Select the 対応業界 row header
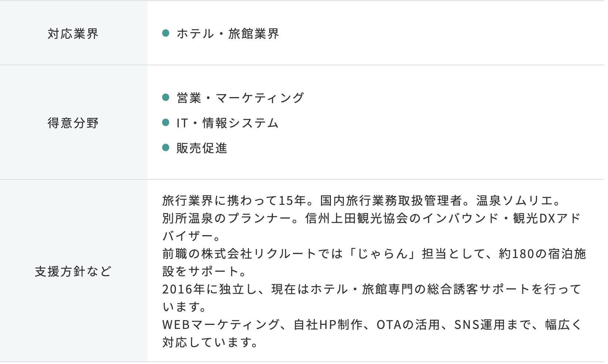 pyautogui.click(x=73, y=34)
